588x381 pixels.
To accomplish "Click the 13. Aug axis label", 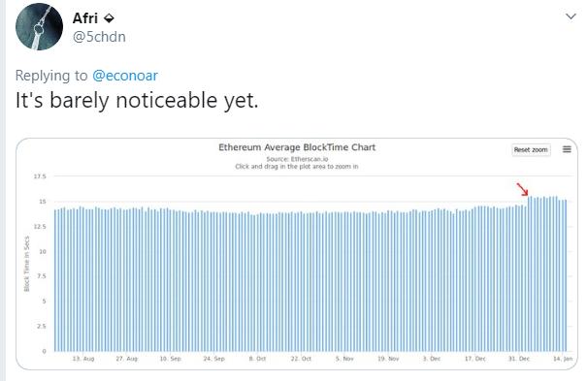I will tap(83, 359).
